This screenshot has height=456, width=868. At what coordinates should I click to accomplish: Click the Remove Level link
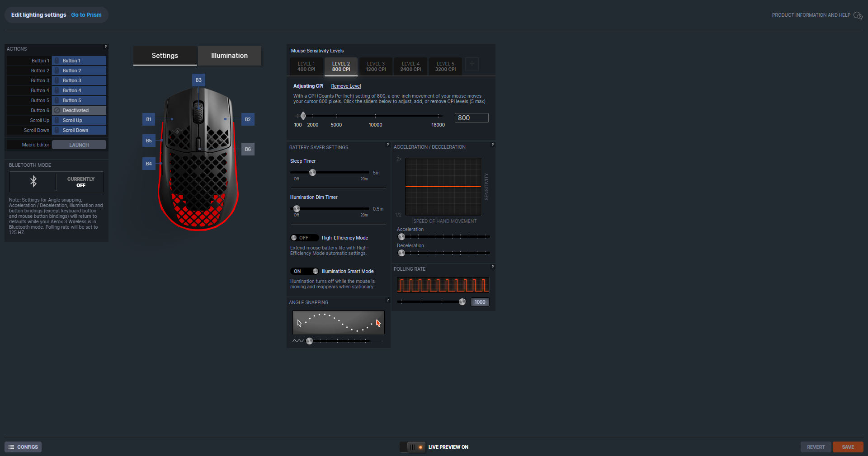[346, 86]
